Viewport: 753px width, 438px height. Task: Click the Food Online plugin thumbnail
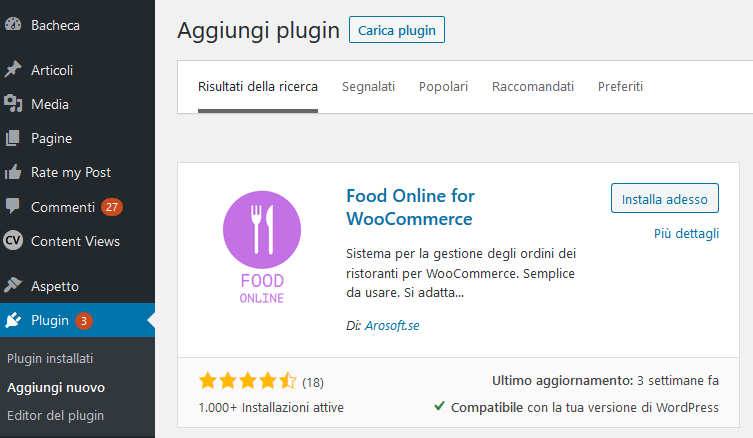coord(262,247)
